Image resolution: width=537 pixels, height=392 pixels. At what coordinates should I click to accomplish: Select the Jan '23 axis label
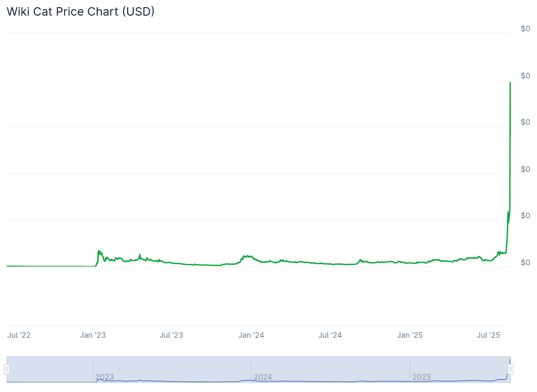[x=93, y=335]
